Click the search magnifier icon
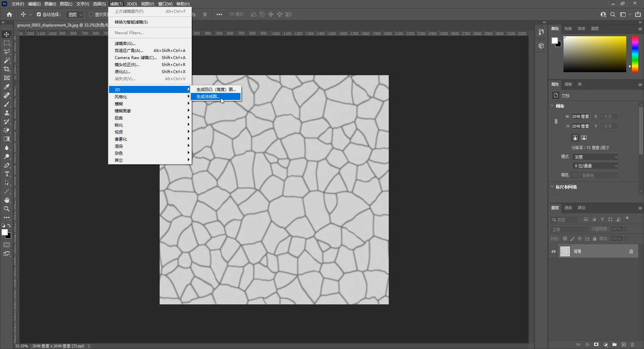The height and width of the screenshot is (349, 644). (x=613, y=15)
